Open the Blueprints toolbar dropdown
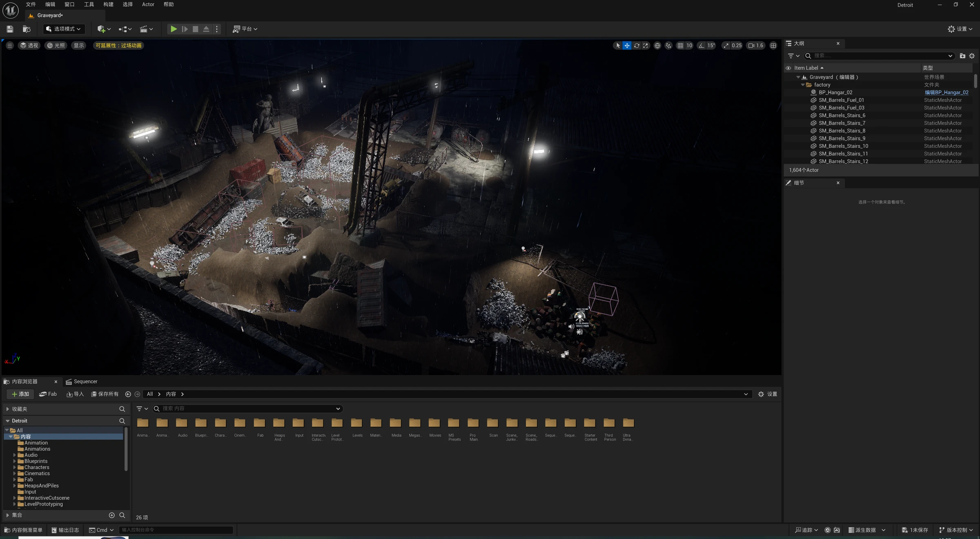The image size is (980, 539). pos(125,29)
